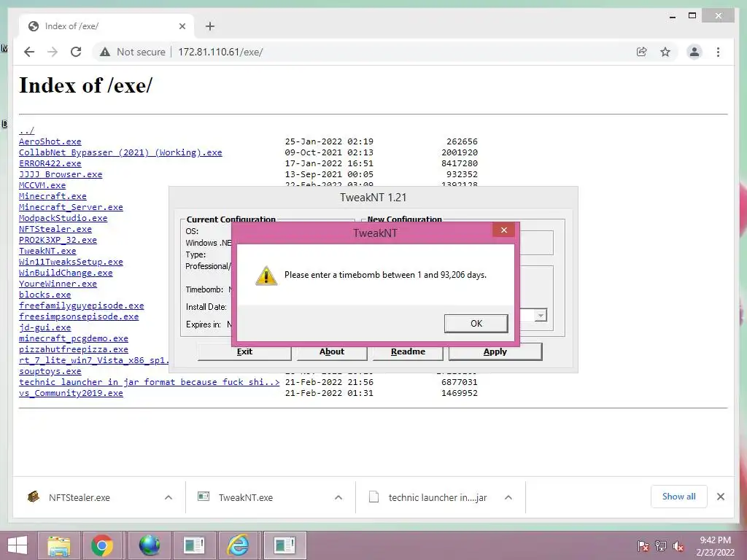Download PRO2K3XP_32.exe
Screen dimensions: 747x560
tap(58, 240)
